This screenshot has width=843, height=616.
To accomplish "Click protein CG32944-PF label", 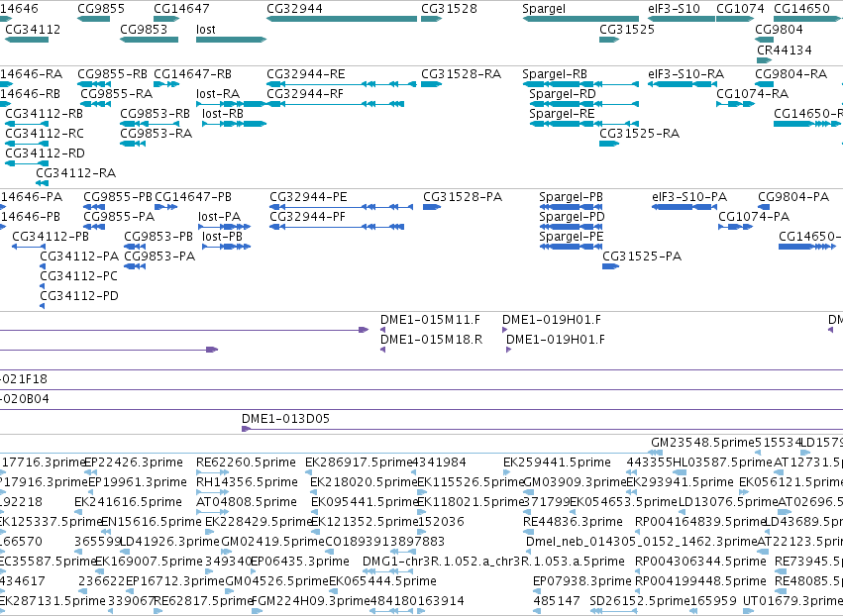I will [307, 217].
